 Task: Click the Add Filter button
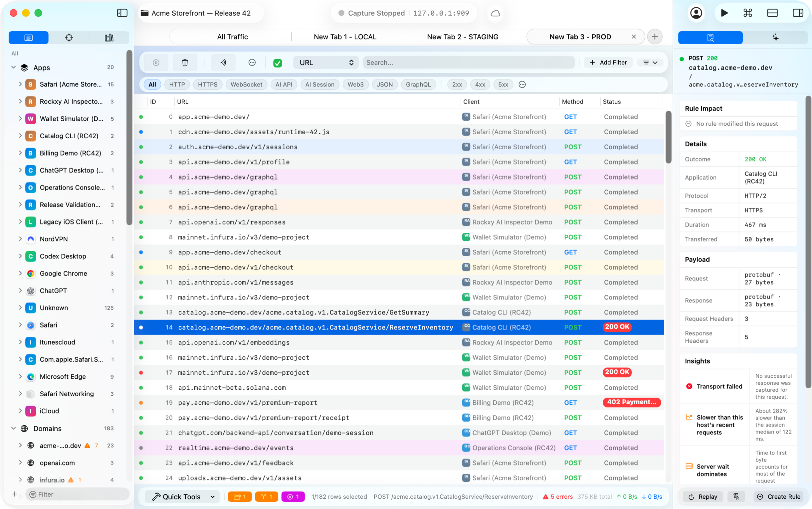coord(608,63)
